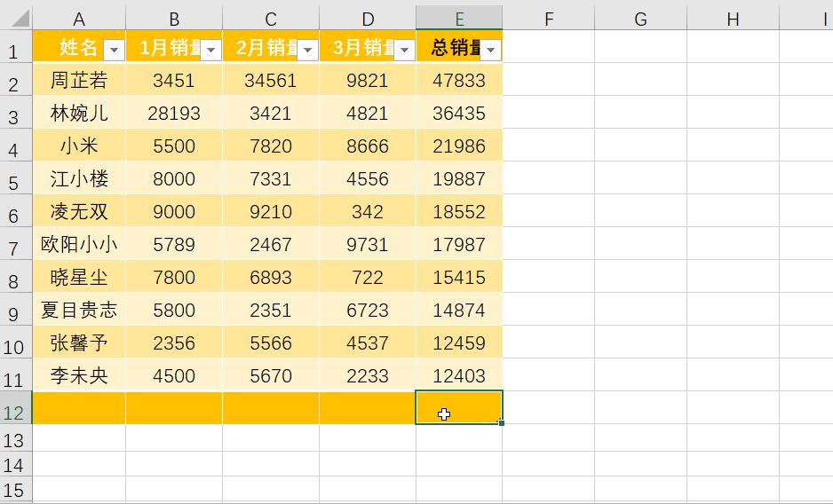Select the cell with value 47833

pyautogui.click(x=458, y=81)
